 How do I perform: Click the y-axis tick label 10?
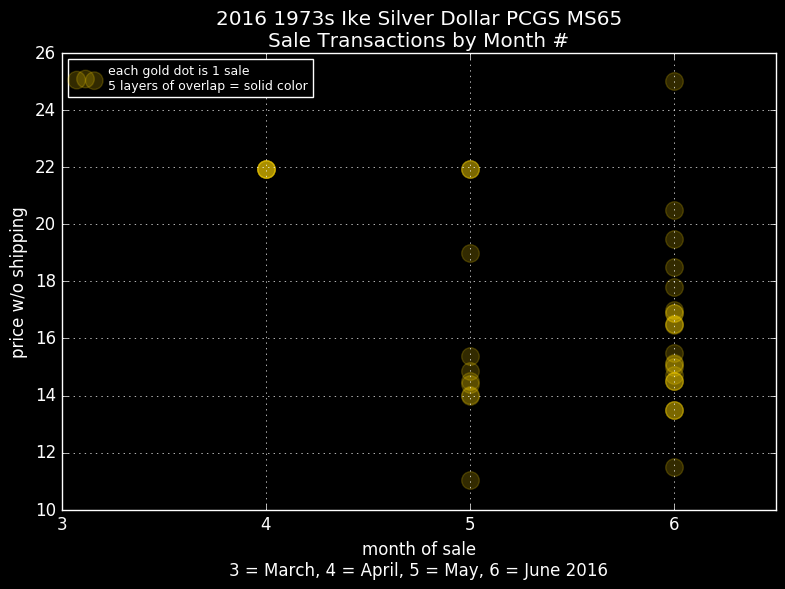(x=45, y=510)
